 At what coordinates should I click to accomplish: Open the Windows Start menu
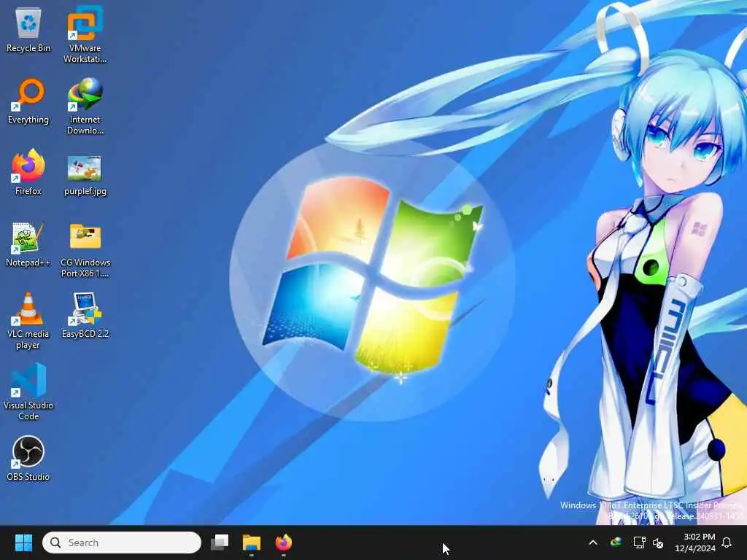point(23,542)
